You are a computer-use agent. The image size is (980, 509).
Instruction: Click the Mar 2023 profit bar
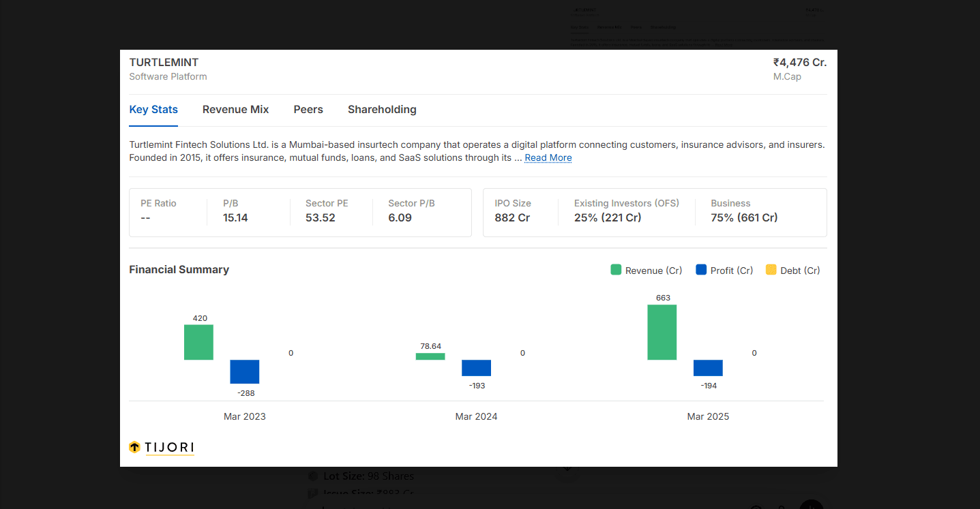[245, 371]
